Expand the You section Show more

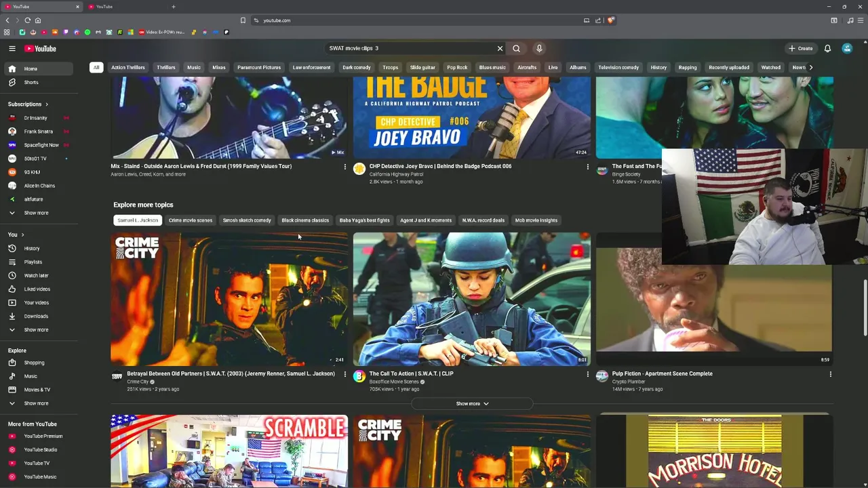pyautogui.click(x=39, y=329)
